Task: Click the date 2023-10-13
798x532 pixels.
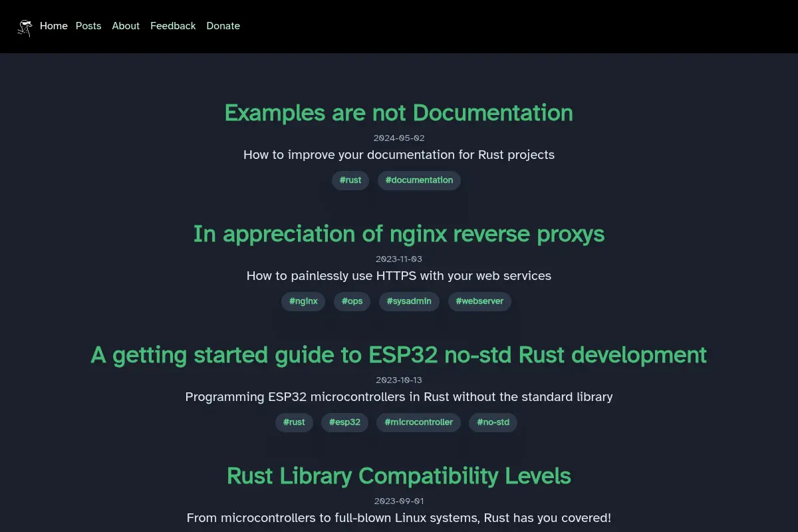Action: pos(399,380)
